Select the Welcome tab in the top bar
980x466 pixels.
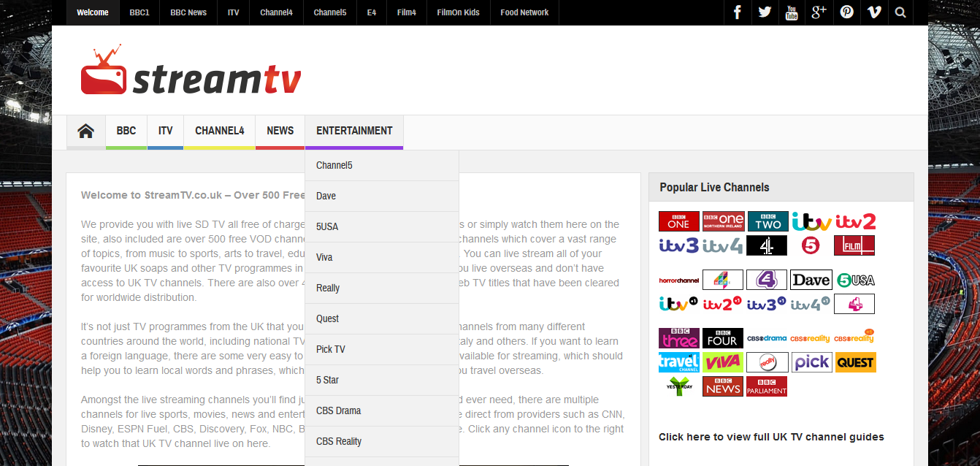pos(93,12)
